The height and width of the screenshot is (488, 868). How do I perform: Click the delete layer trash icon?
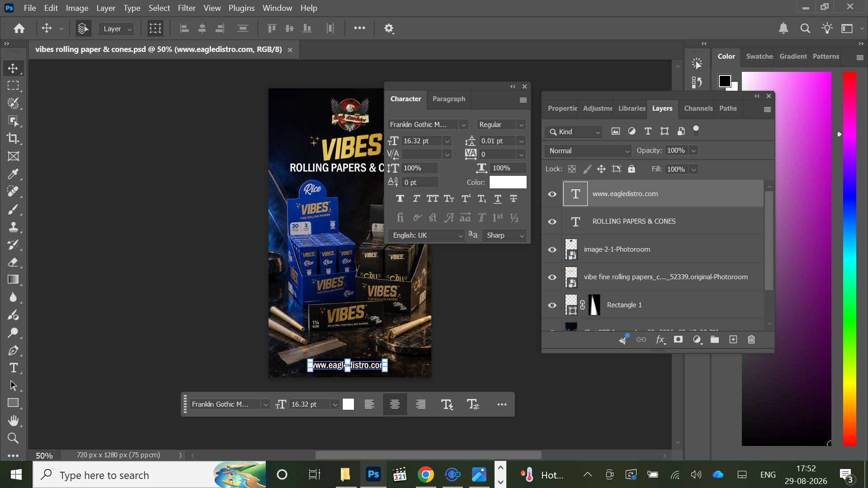tap(751, 339)
